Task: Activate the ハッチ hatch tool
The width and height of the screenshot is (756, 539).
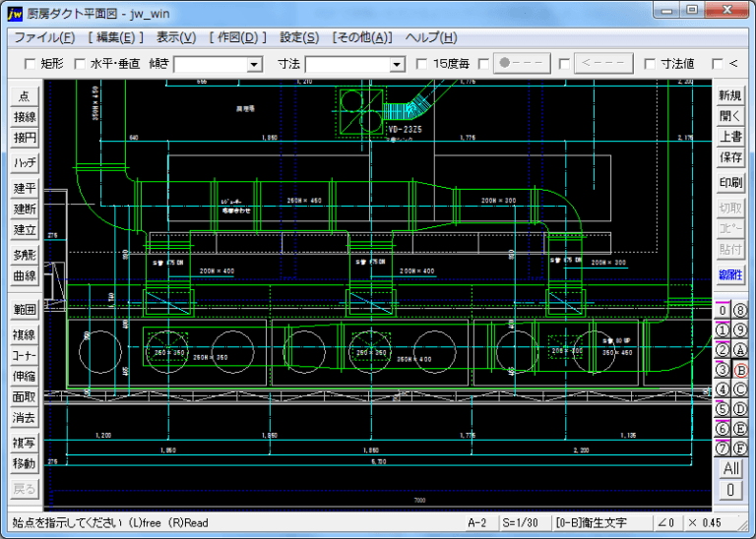Action: click(24, 162)
